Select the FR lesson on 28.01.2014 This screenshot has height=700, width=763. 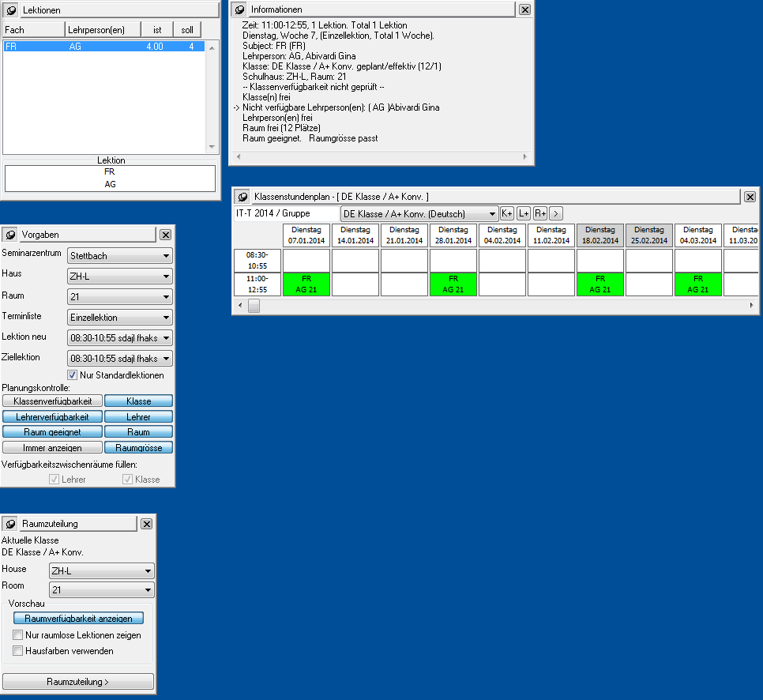453,284
